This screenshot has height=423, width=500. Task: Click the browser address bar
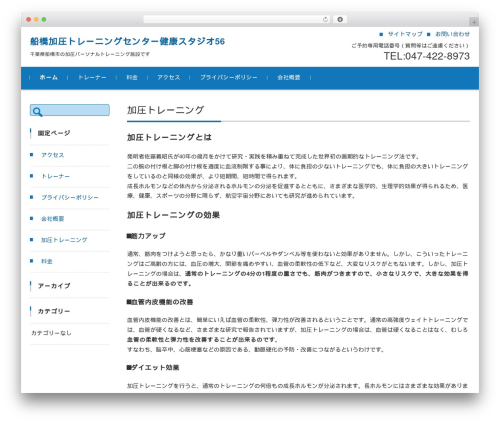pyautogui.click(x=236, y=20)
